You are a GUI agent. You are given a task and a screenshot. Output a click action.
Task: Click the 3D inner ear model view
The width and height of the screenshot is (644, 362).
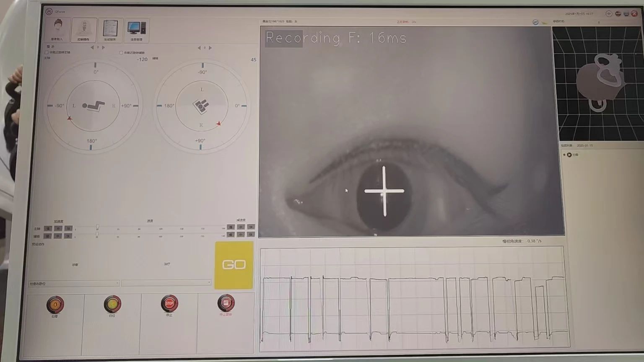point(597,83)
